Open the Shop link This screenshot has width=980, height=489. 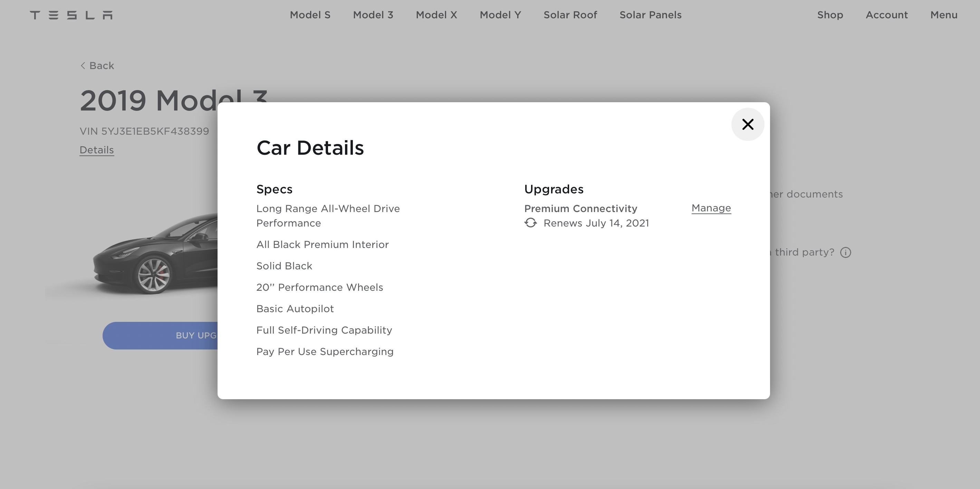pyautogui.click(x=830, y=15)
